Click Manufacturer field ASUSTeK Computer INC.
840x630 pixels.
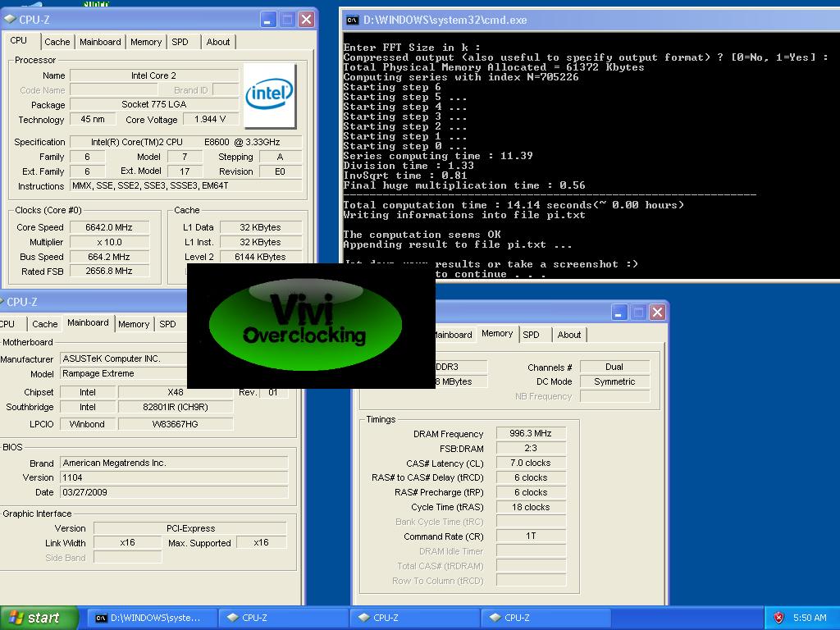pyautogui.click(x=124, y=359)
